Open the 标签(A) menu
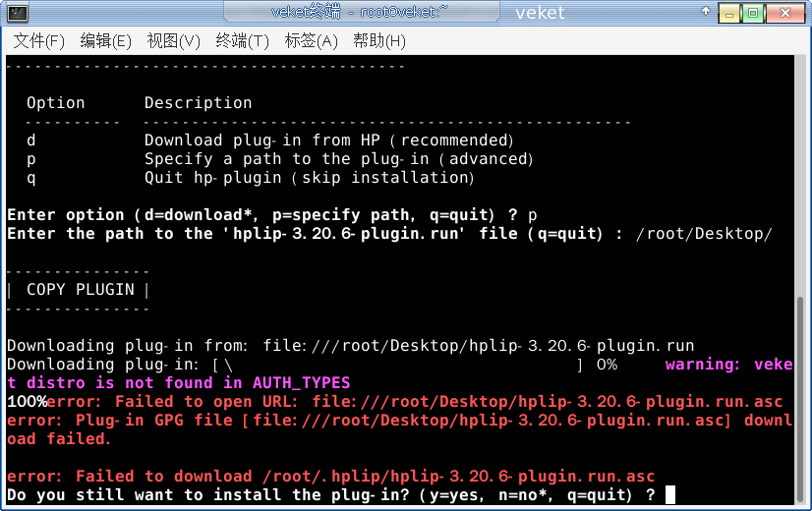 [x=311, y=41]
